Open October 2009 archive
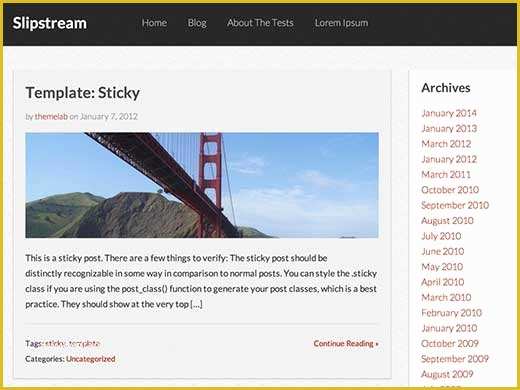This screenshot has width=520, height=390. [450, 343]
